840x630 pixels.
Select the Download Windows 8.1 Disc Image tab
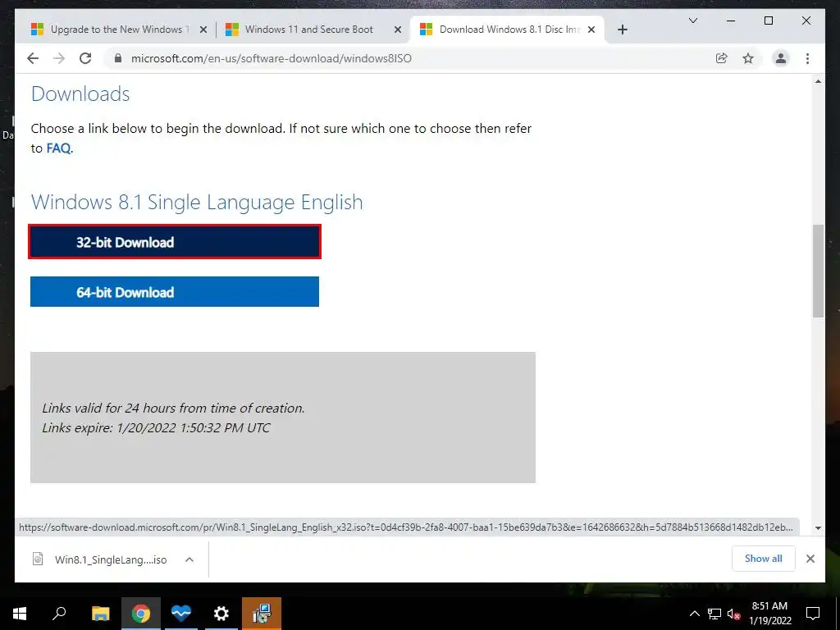point(509,30)
